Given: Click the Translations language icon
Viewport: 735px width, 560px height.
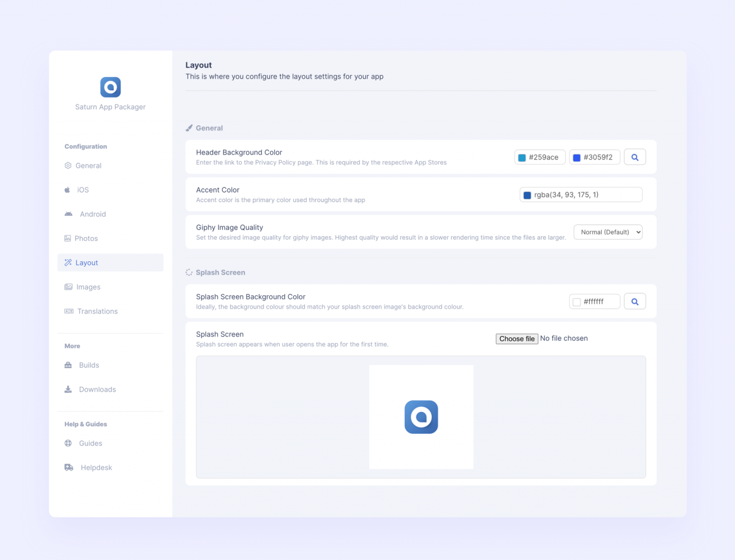Looking at the screenshot, I should tap(69, 311).
